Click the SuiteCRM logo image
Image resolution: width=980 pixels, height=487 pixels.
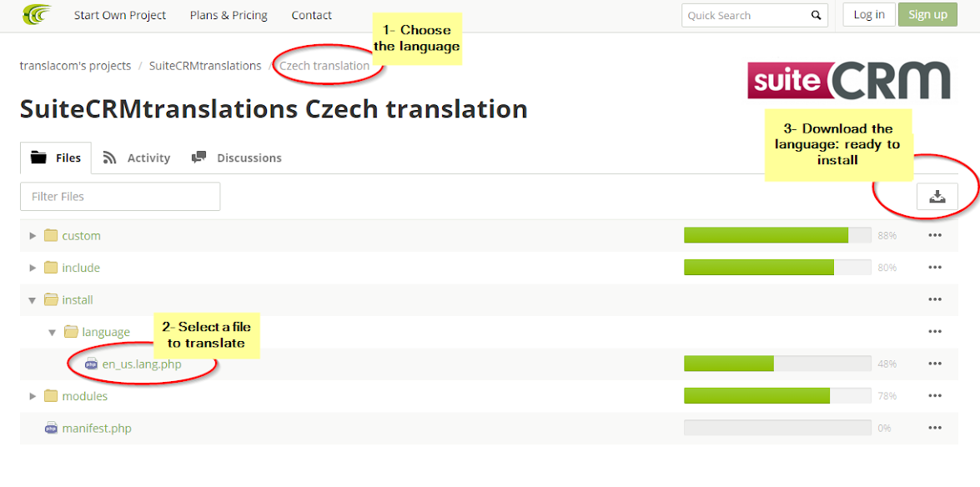[849, 80]
